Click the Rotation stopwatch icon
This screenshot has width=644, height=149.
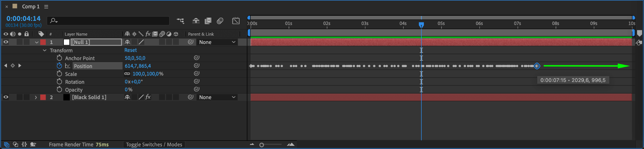(59, 82)
